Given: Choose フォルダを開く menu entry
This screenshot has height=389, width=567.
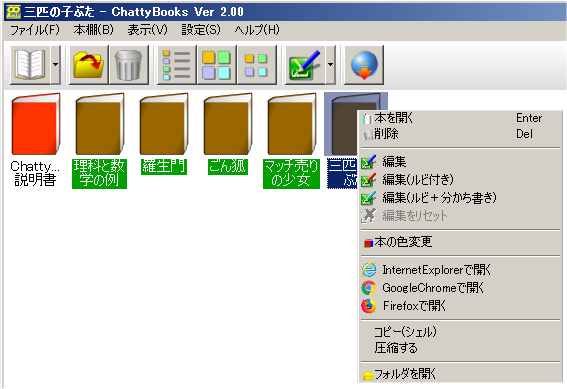Looking at the screenshot, I should coord(460,374).
